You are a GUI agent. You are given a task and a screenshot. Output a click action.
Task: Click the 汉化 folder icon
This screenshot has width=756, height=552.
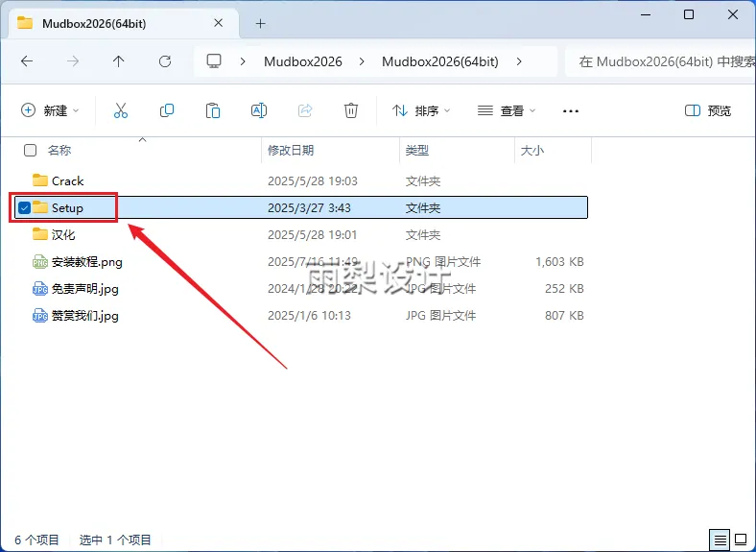coord(40,234)
